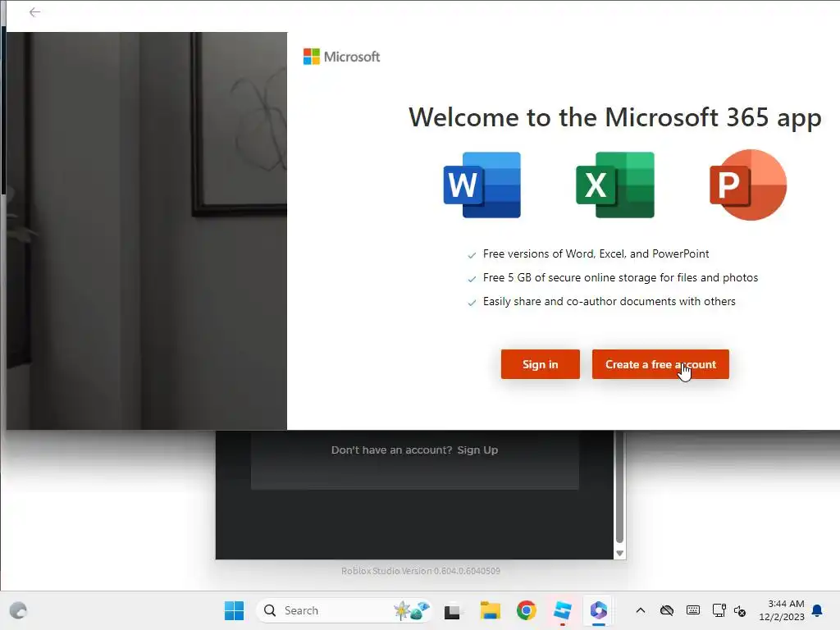Image resolution: width=840 pixels, height=630 pixels.
Task: Click the muted volume tray icon
Action: click(740, 610)
